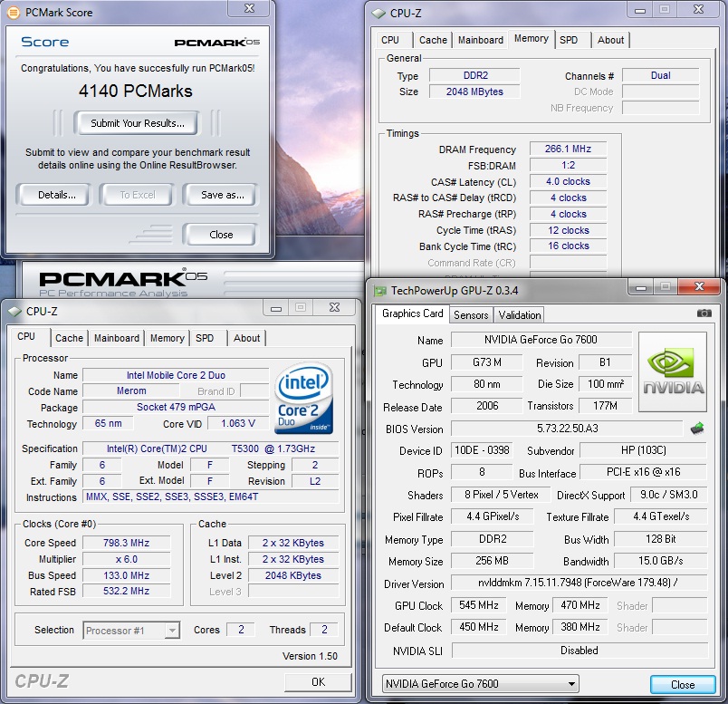
Task: Click the CPU Name value Intel Mobile Core 2 Duo
Action: pos(176,375)
